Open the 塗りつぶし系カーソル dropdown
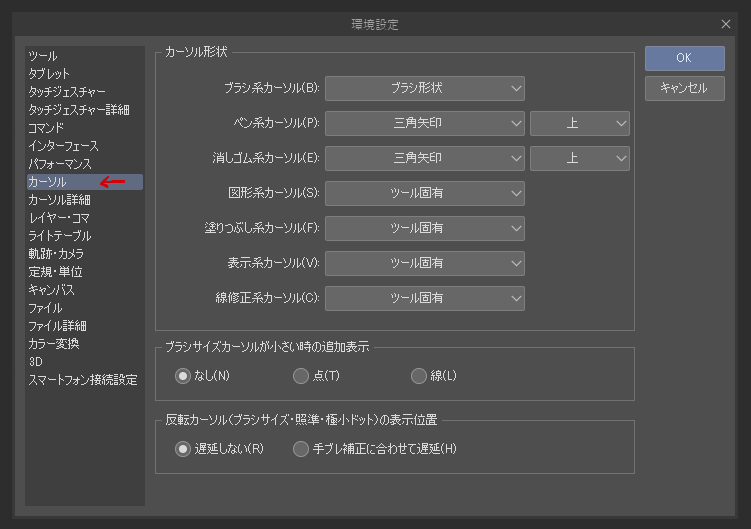The image size is (751, 529). [x=425, y=228]
